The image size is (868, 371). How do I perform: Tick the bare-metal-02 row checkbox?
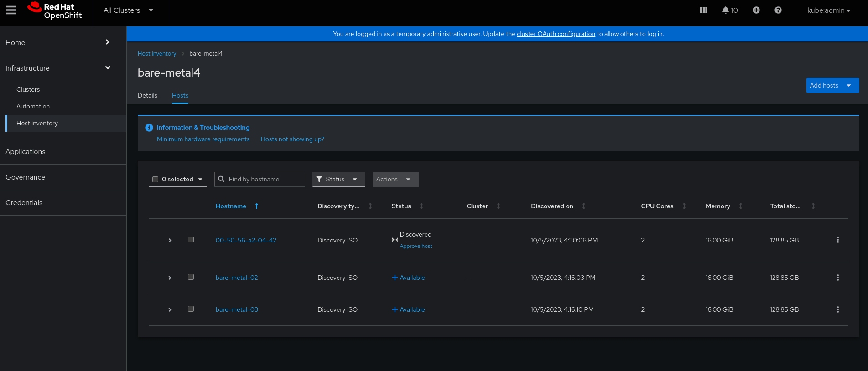[191, 277]
